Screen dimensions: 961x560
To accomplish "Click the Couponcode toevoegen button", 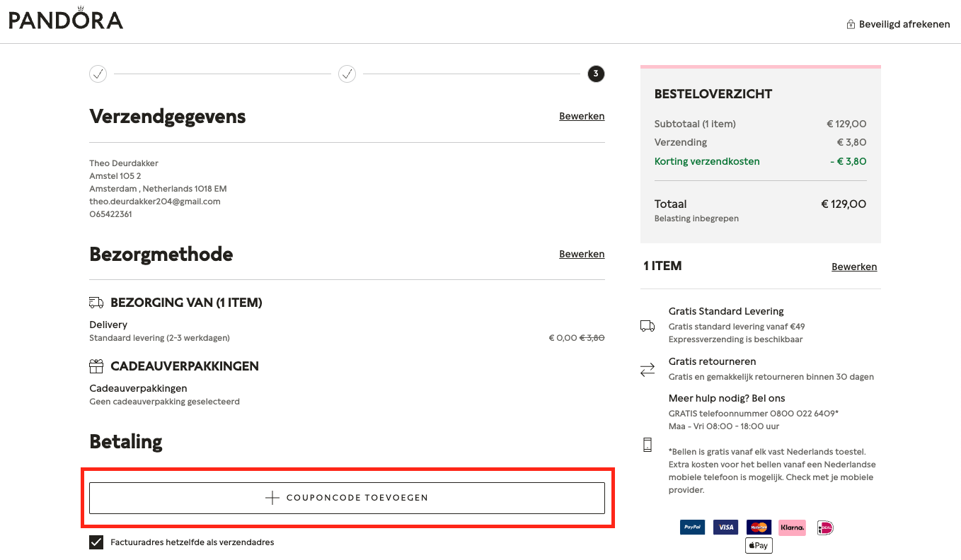I will (347, 498).
